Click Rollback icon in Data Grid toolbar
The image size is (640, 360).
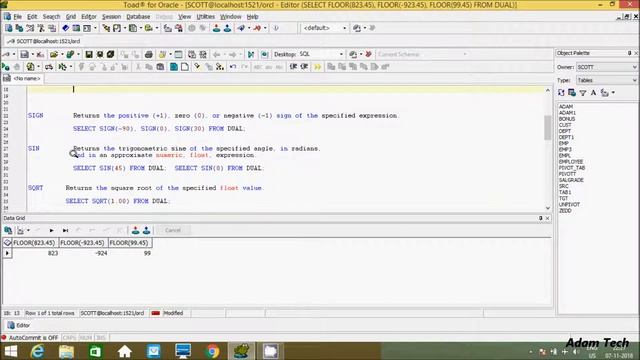pos(146,231)
